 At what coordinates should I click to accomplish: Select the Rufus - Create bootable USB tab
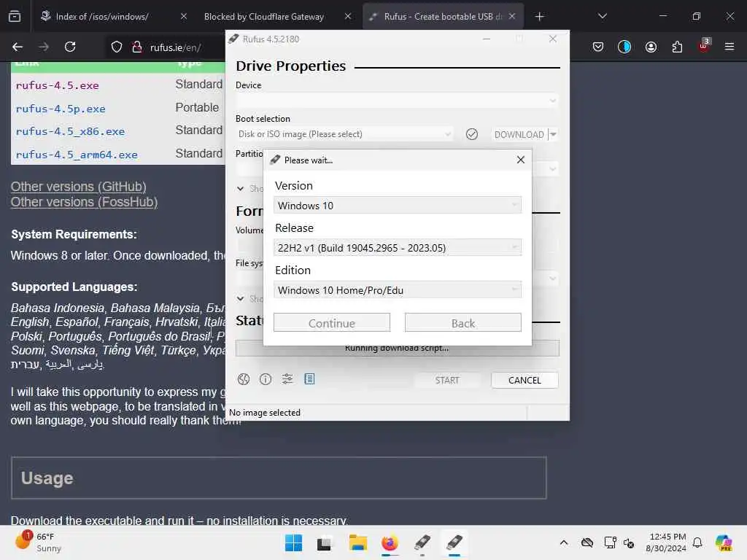[x=443, y=17]
